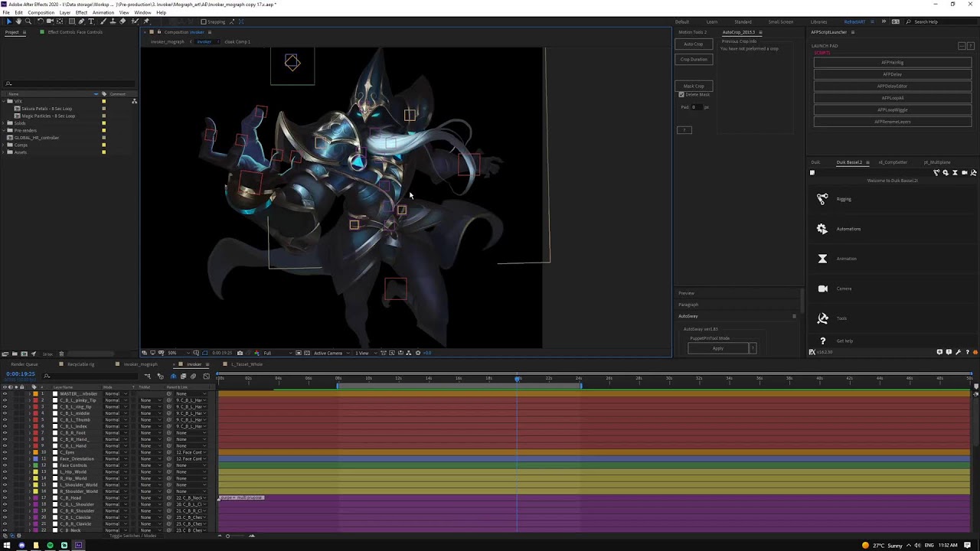Click the Mask Crop button

[x=694, y=86]
